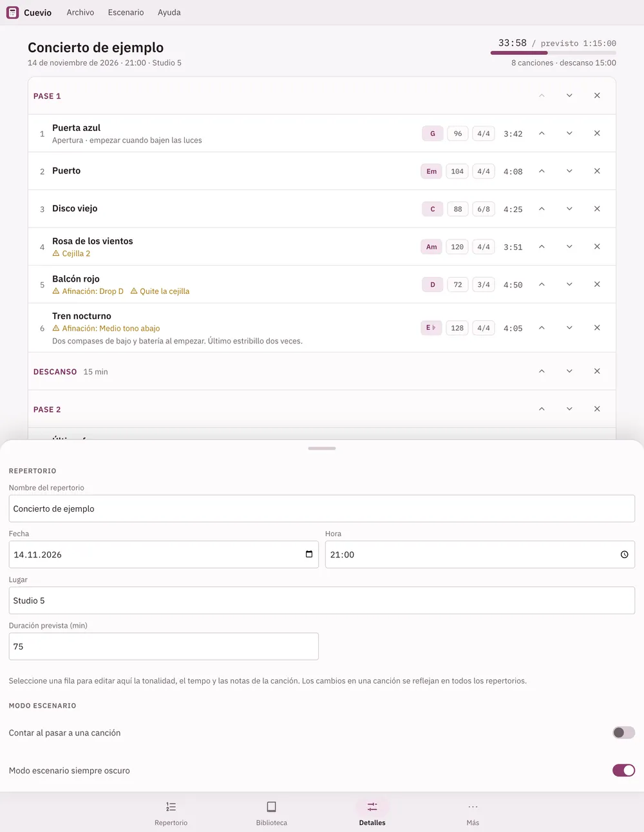Click the 6/8 time signature on Disco viejo
The width and height of the screenshot is (644, 832).
[484, 209]
